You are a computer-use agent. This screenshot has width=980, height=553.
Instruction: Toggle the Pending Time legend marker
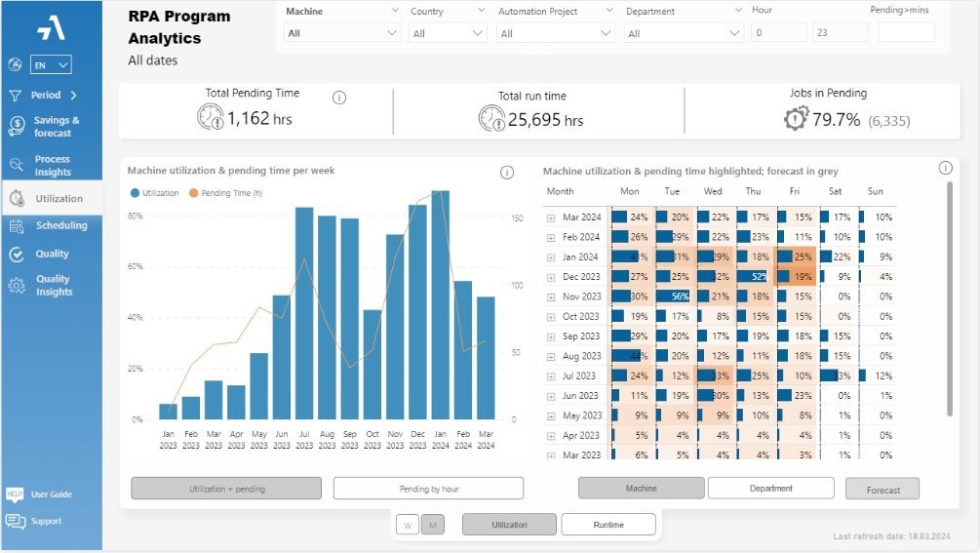click(194, 193)
